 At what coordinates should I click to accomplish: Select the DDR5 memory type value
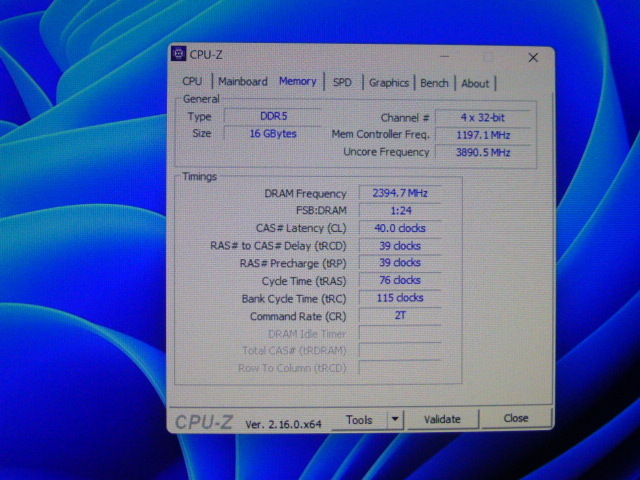273,116
